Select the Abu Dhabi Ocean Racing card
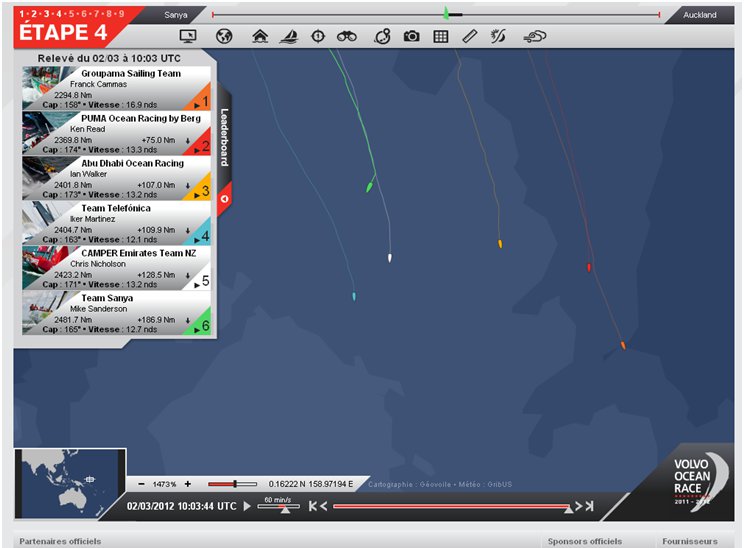Viewport: 745px width, 548px height. [116, 178]
